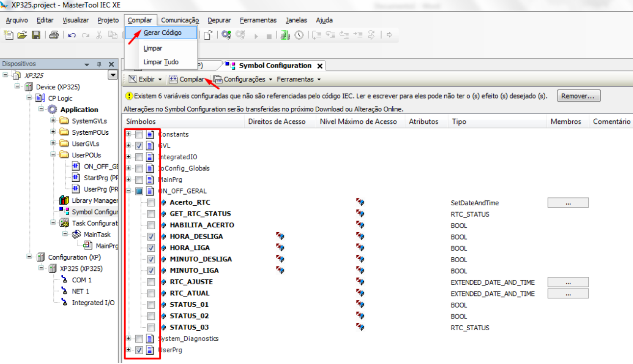Save the project with the floppy disk icon
Viewport: 633px width, 364px height.
click(36, 35)
